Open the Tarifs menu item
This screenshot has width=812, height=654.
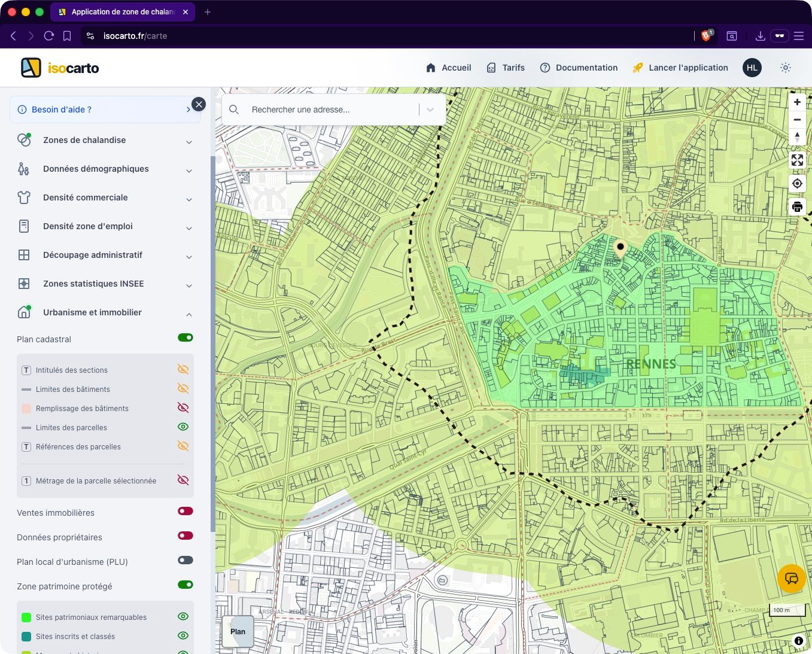point(506,68)
